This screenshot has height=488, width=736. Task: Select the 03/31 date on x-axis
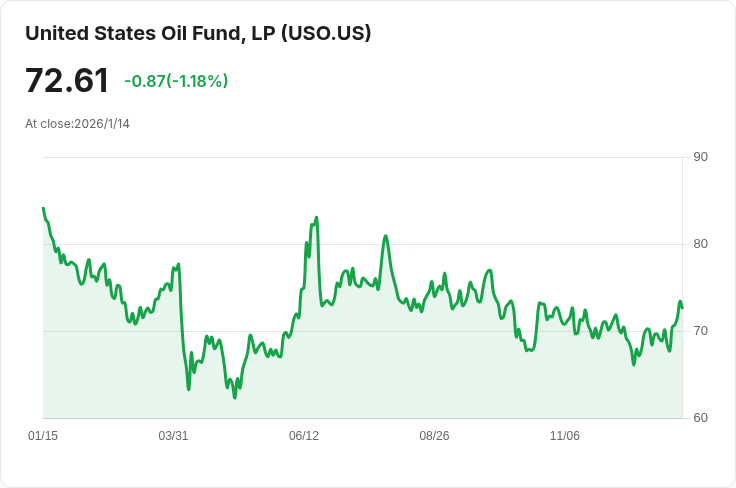(x=174, y=436)
